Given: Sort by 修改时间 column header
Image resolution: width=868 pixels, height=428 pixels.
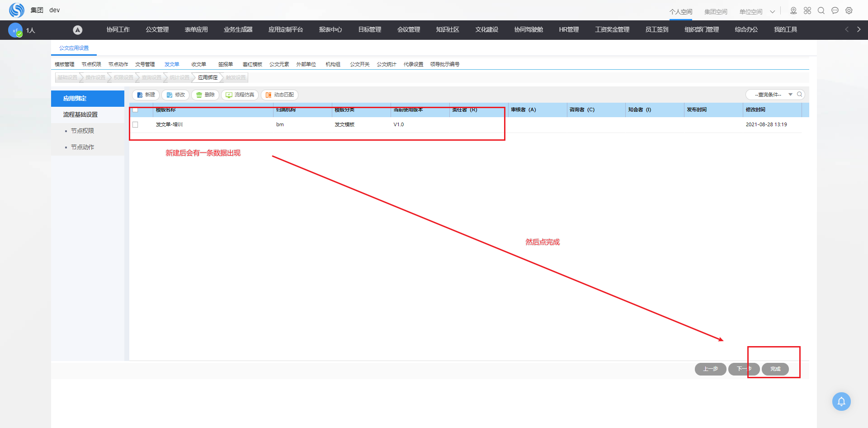Looking at the screenshot, I should 755,110.
